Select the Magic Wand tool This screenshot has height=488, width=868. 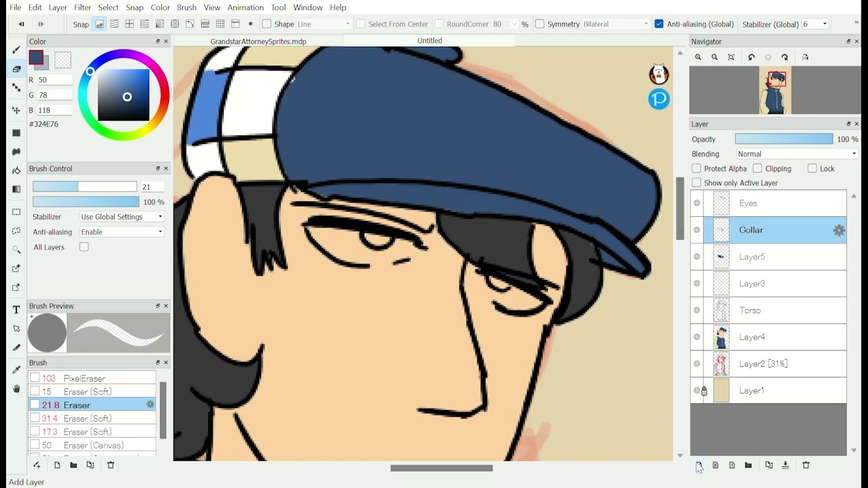coord(16,250)
